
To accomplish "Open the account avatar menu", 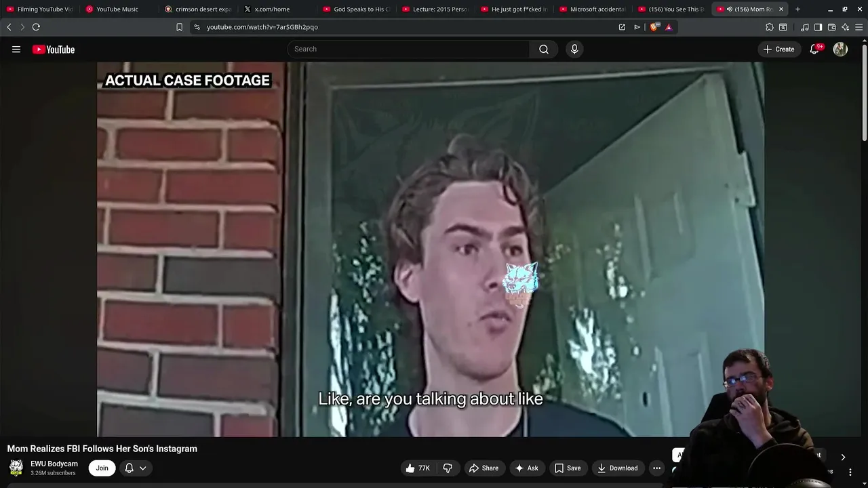I will 840,49.
